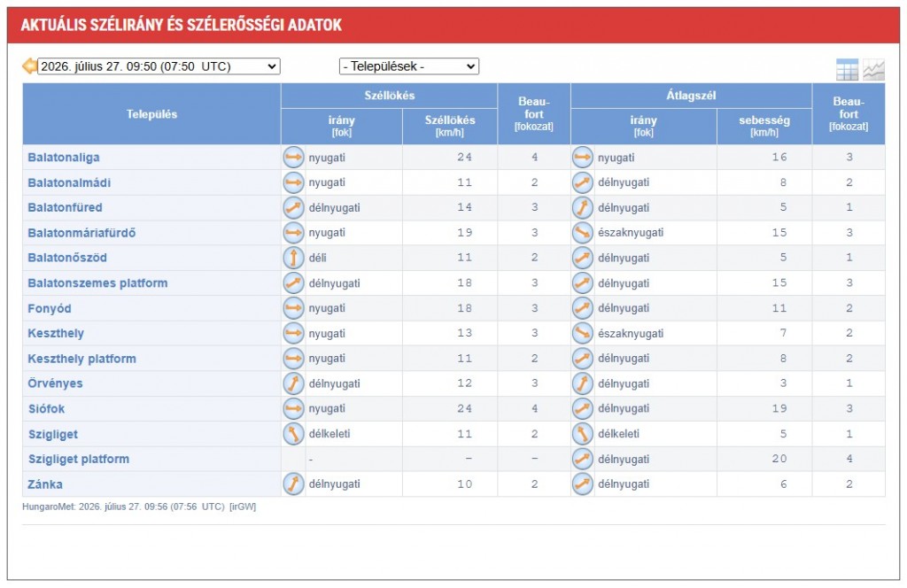Click the Átlagszél column group header
907x588 pixels.
[691, 96]
